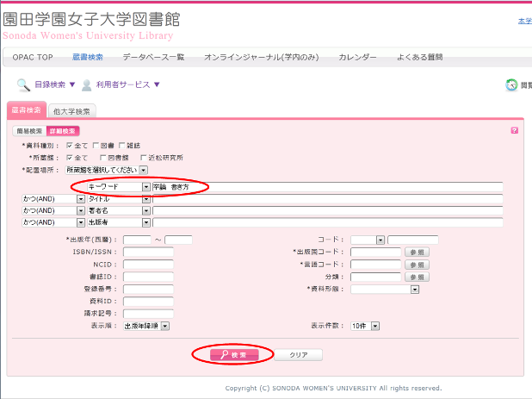Image resolution: width=532 pixels, height=399 pixels.
Task: Open the 表示順 sort order dropdown
Action: 166,326
